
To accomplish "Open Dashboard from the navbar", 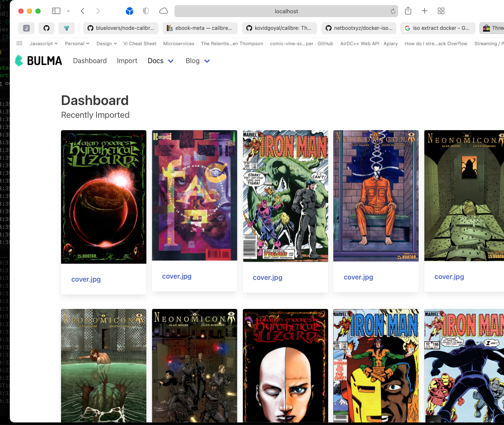I will [90, 61].
